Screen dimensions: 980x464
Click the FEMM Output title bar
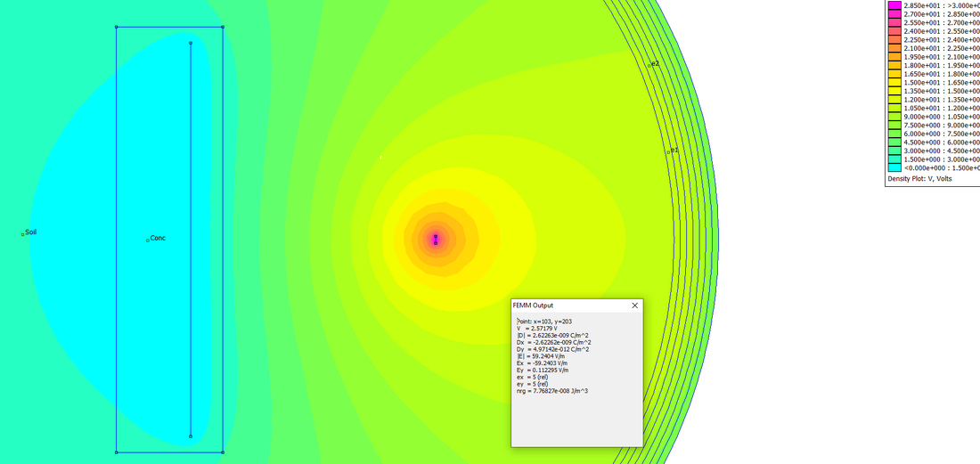[570, 305]
